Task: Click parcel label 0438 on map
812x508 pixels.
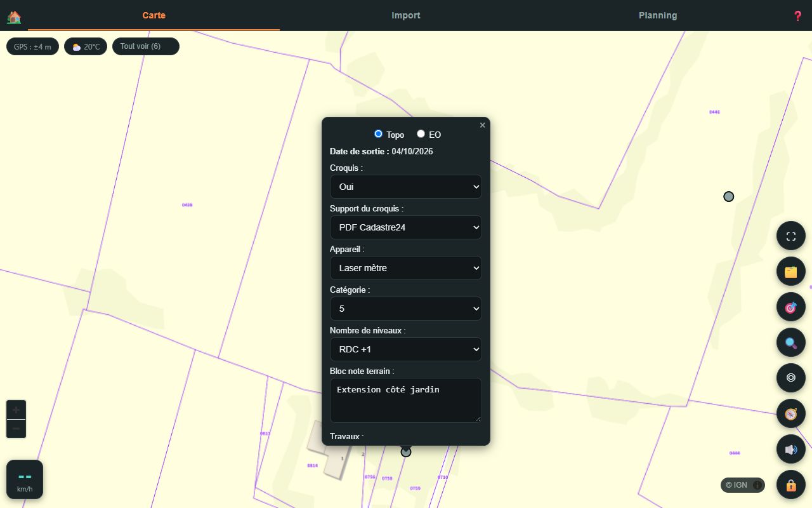Action: 187,205
